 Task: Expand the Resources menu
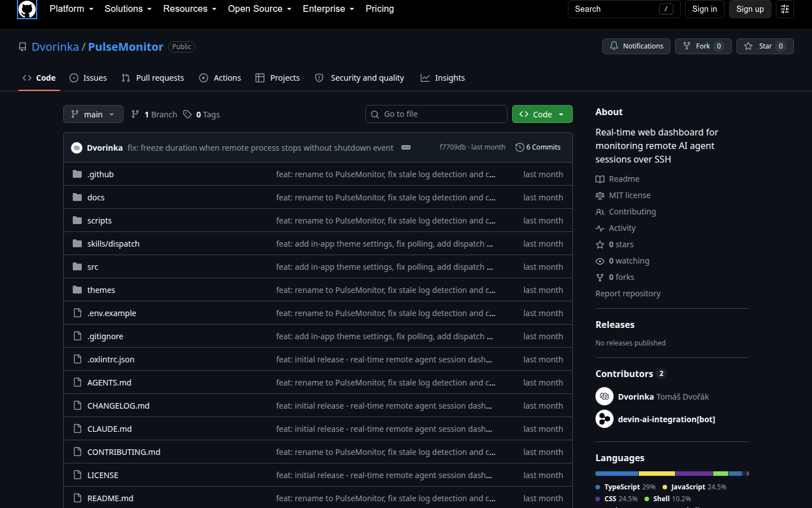(x=189, y=9)
